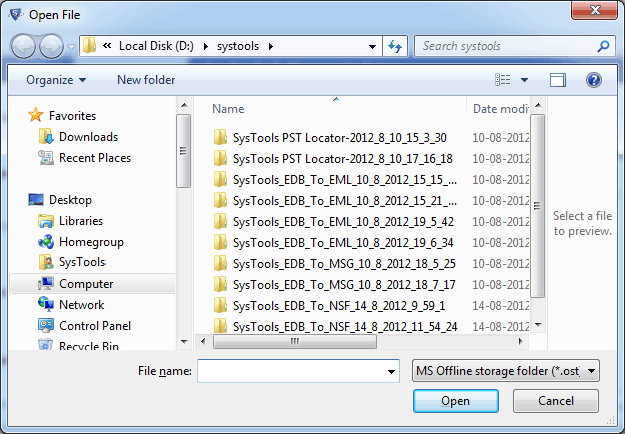Click the blue Help question mark icon

click(x=594, y=80)
